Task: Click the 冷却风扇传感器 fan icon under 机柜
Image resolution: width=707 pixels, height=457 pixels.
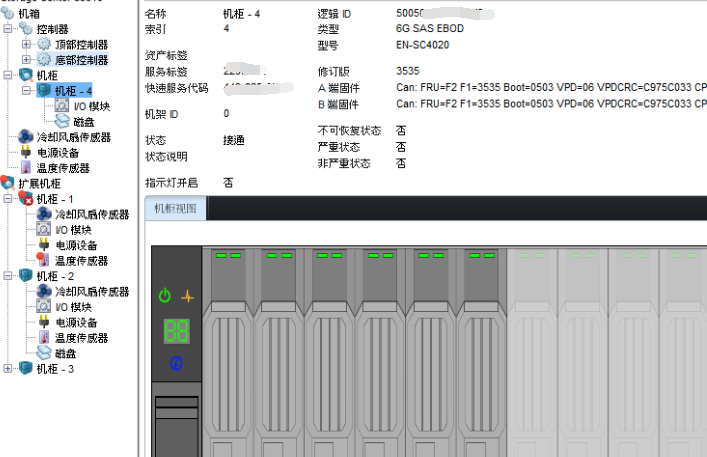Action: tap(26, 137)
